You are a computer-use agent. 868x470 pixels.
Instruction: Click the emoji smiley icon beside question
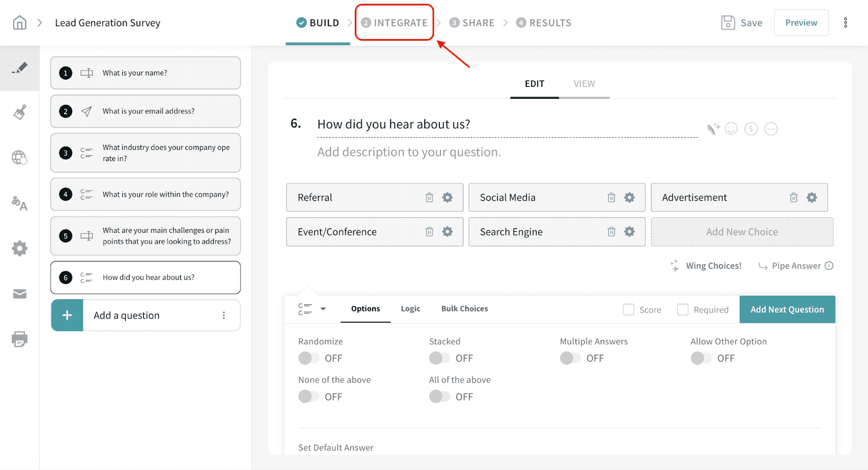pyautogui.click(x=731, y=129)
